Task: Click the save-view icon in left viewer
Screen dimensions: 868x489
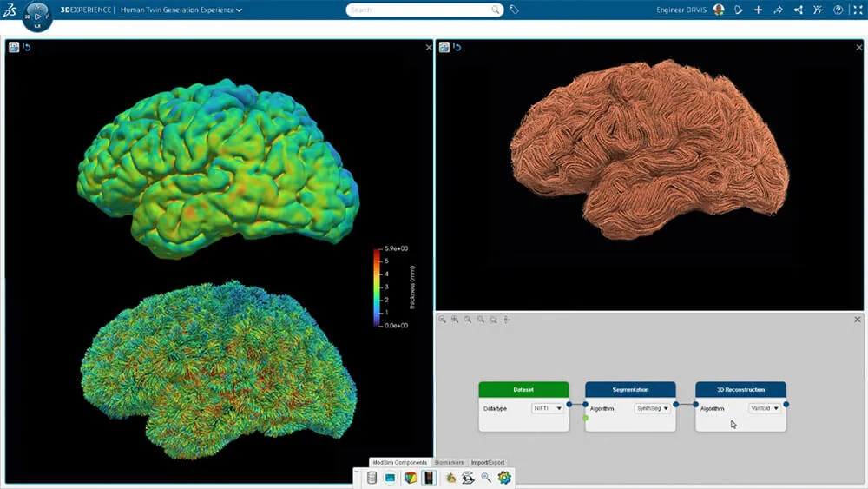Action: [14, 47]
